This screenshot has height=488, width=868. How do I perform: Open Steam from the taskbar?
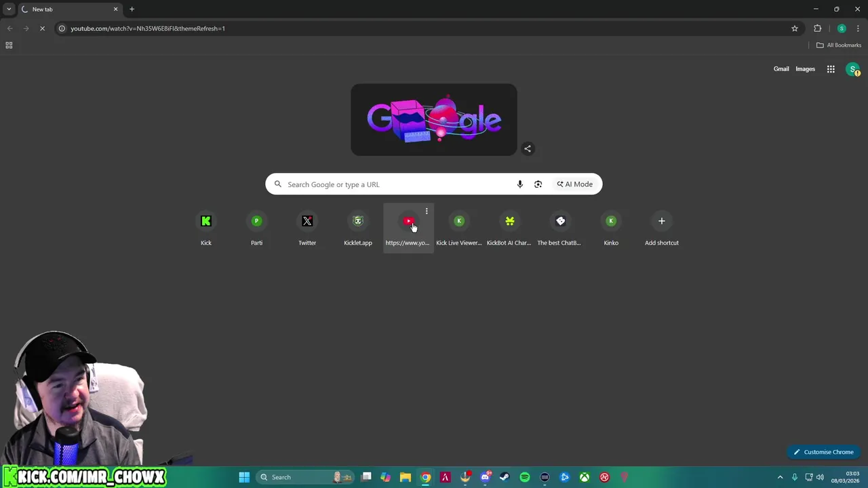point(505,477)
